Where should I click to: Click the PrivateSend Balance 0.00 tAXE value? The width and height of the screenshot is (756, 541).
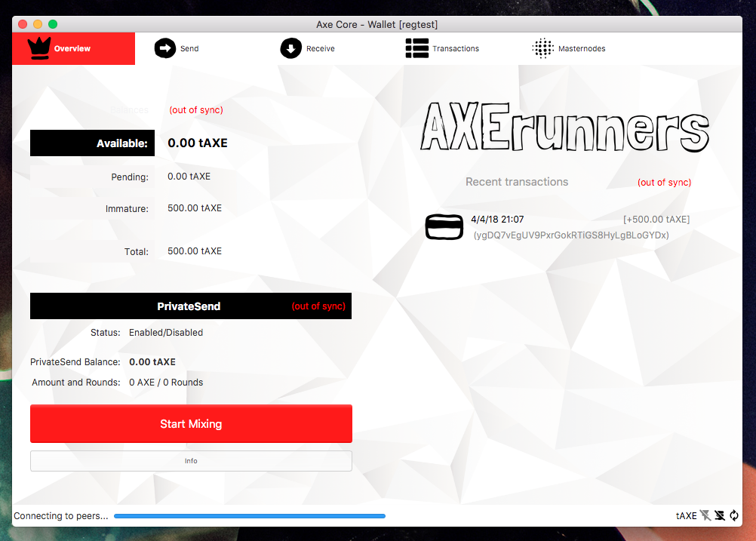pyautogui.click(x=152, y=362)
